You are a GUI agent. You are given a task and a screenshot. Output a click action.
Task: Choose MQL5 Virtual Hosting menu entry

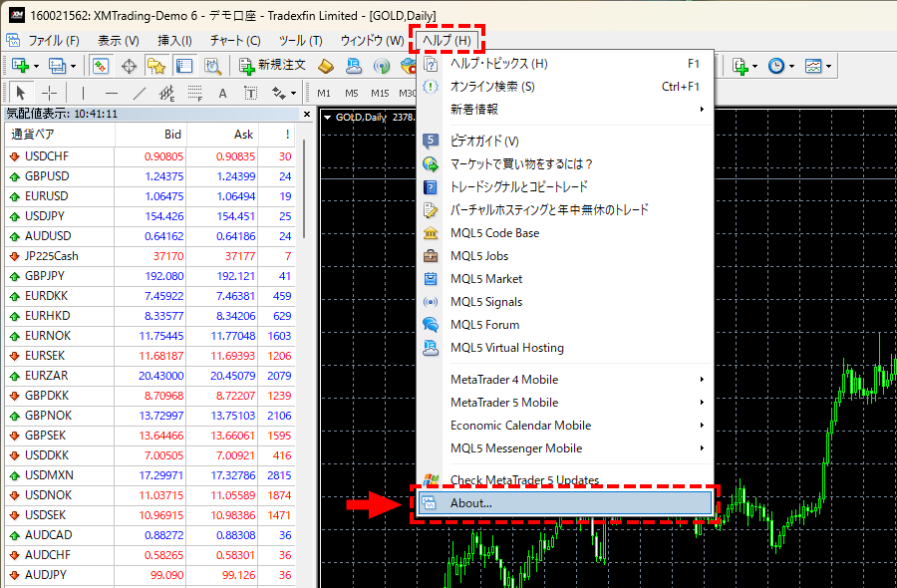click(565, 347)
